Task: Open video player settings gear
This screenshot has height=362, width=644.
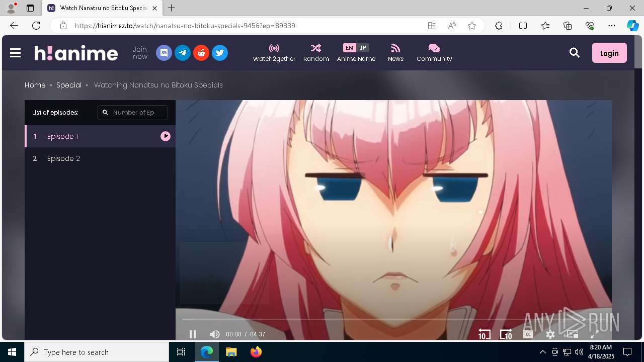Action: point(550,334)
